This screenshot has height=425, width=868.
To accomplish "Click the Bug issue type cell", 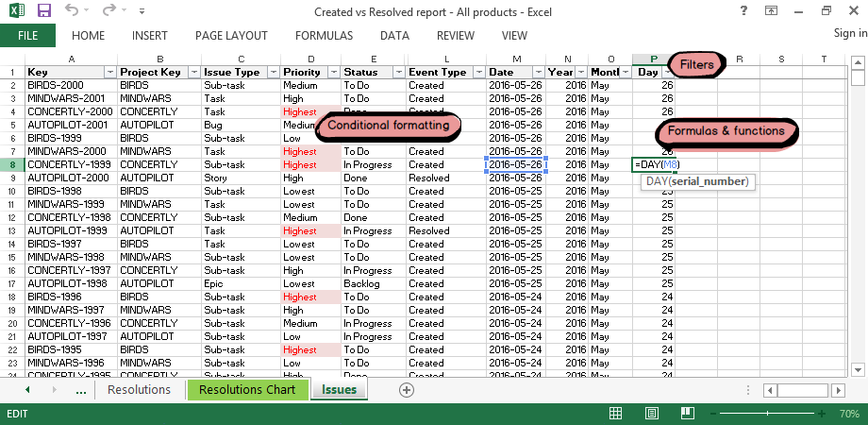I will (x=241, y=126).
